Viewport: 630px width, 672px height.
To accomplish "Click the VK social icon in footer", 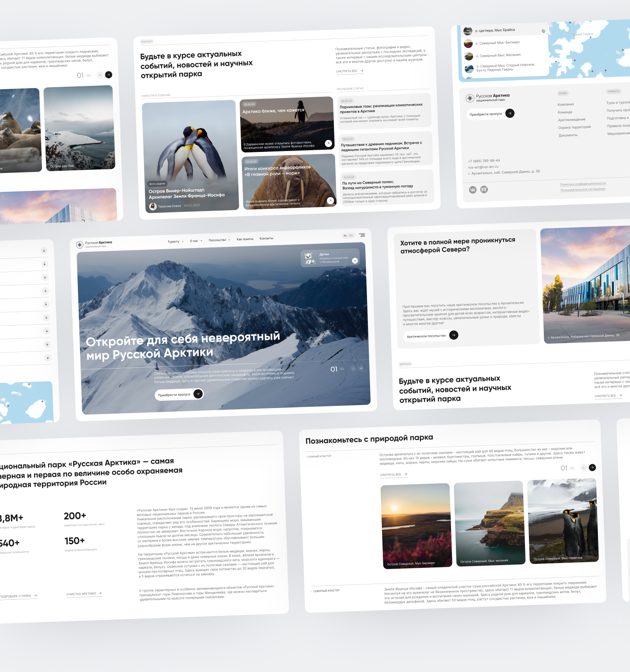I will tap(472, 190).
